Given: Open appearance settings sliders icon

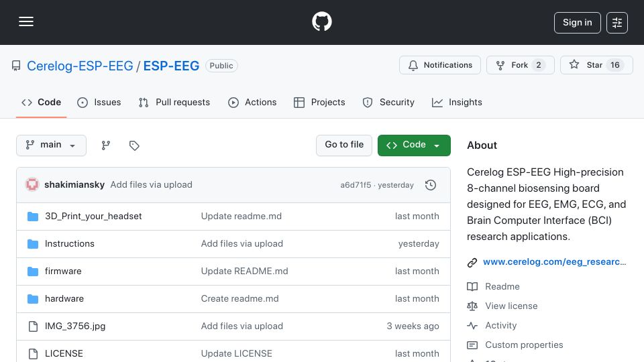Looking at the screenshot, I should 617,23.
